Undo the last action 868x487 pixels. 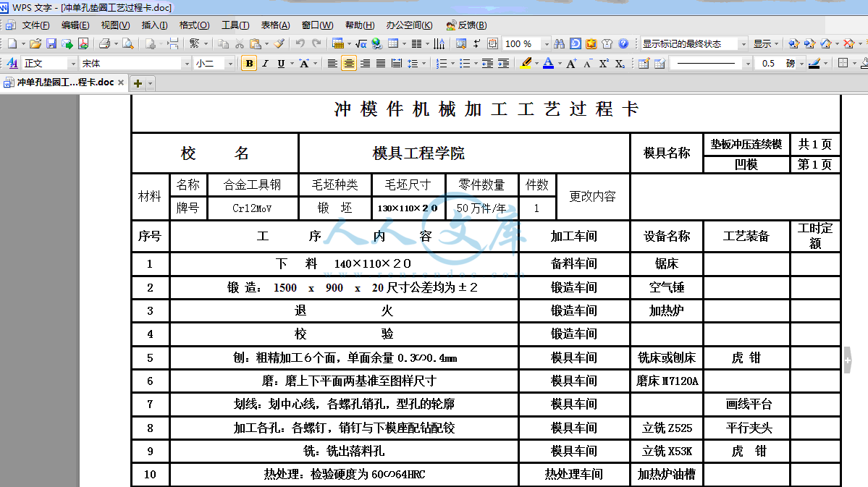[300, 43]
